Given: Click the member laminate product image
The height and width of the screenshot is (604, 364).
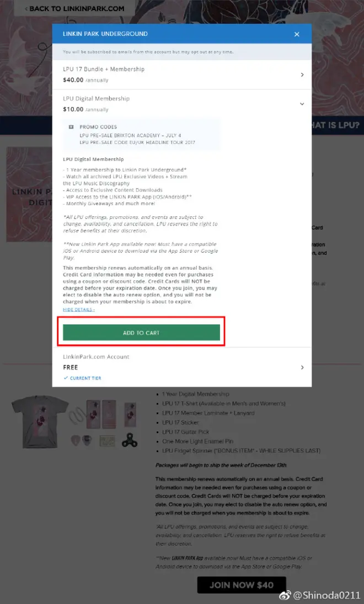Looking at the screenshot, I should [101, 414].
